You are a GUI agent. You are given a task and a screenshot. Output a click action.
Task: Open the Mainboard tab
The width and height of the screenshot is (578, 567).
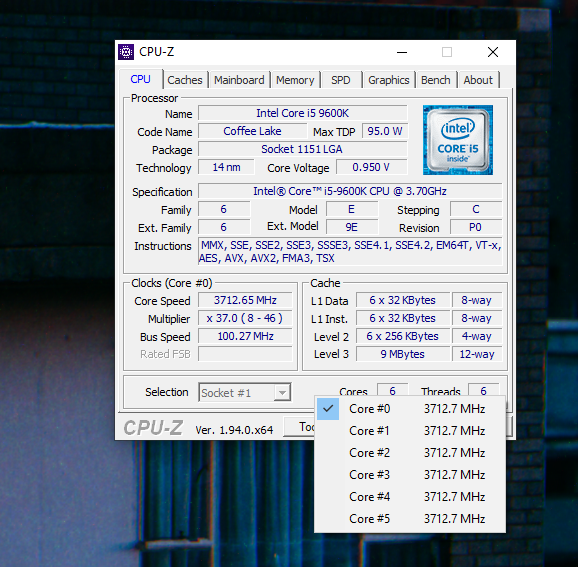pos(239,80)
